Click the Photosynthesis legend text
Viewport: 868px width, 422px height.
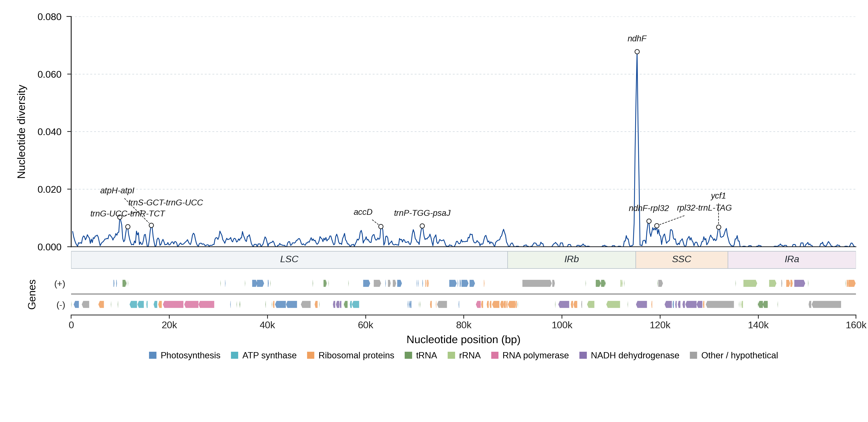pyautogui.click(x=190, y=355)
